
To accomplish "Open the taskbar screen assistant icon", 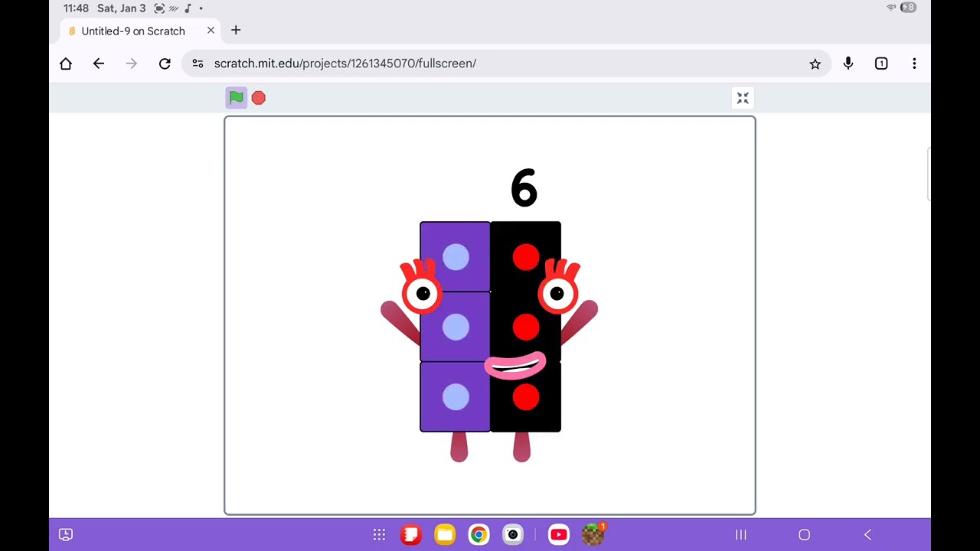I will pos(66,535).
